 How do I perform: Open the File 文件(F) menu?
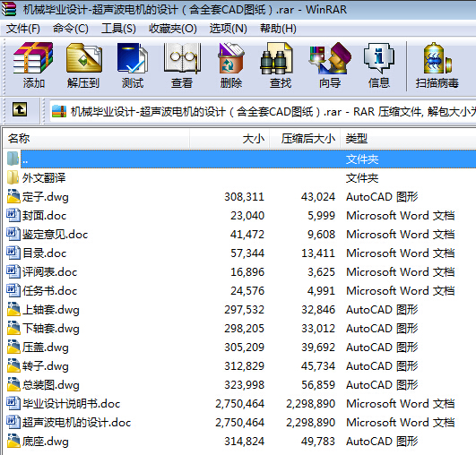[22, 29]
